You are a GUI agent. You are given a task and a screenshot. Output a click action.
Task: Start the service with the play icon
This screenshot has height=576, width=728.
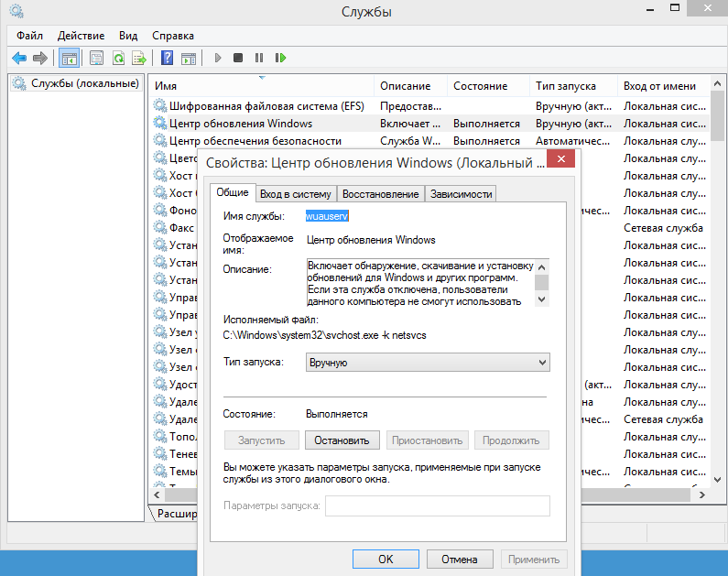218,58
